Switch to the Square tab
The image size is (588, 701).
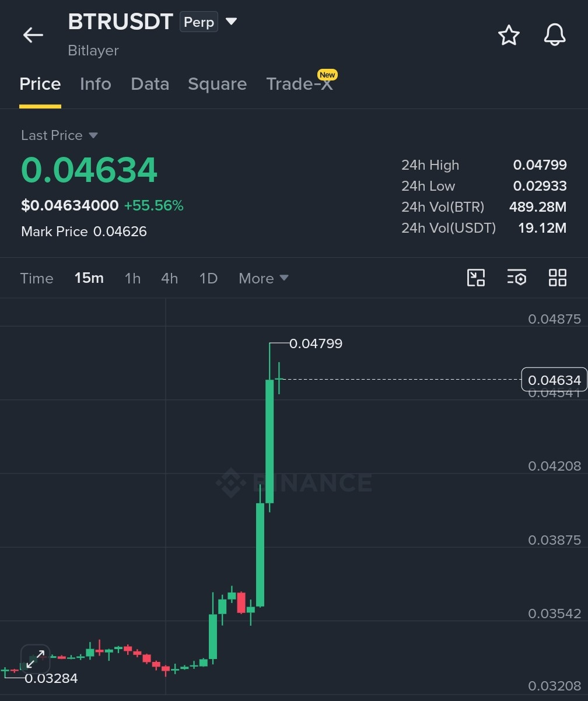[x=217, y=84]
